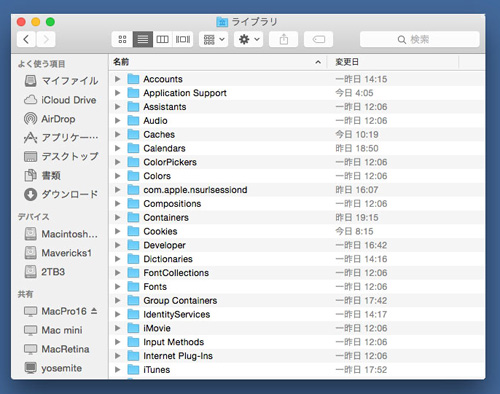Viewport: 500px width, 394px height.
Task: Expand the Containers folder triangle
Action: click(117, 217)
